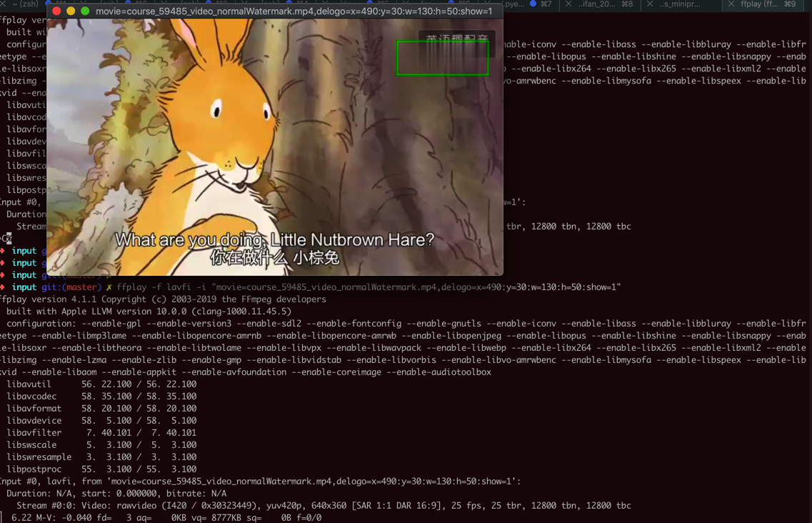Minimize the ffplay video window
Screen dimensions: 812x523
pos(71,11)
